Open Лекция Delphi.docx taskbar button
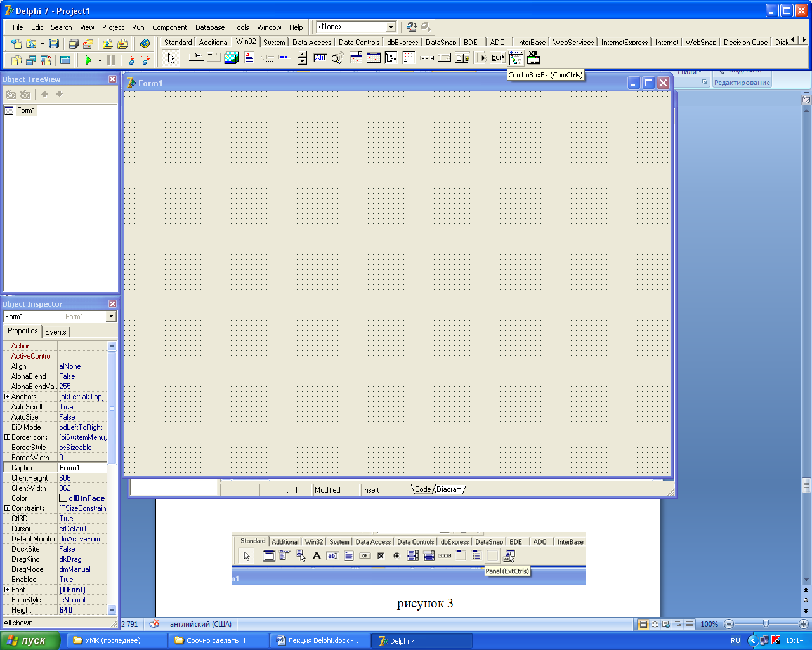 click(x=319, y=640)
